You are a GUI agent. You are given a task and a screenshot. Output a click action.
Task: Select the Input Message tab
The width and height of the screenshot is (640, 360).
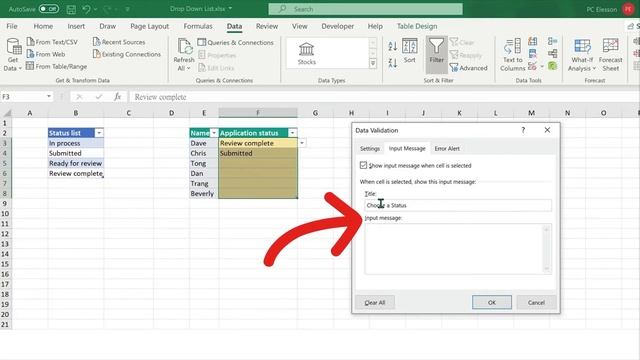pos(407,149)
